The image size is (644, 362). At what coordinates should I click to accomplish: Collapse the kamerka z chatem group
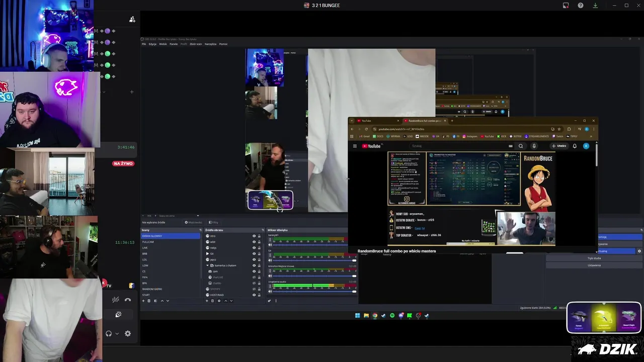point(207,265)
